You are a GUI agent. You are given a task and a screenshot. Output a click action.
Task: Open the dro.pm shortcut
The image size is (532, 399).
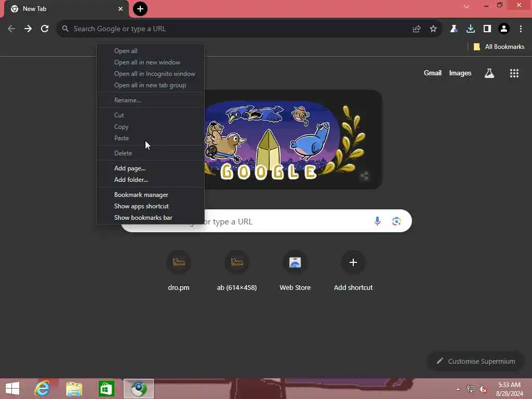(x=179, y=271)
